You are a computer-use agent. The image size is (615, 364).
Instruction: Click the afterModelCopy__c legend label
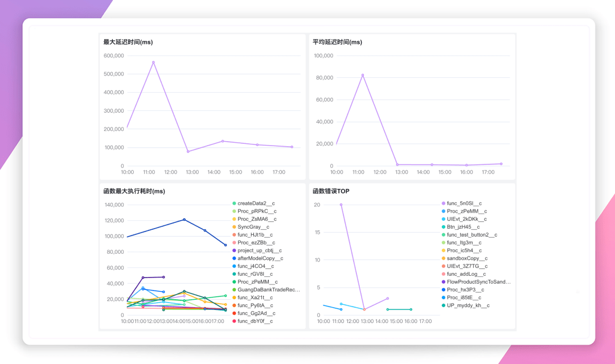260,258
